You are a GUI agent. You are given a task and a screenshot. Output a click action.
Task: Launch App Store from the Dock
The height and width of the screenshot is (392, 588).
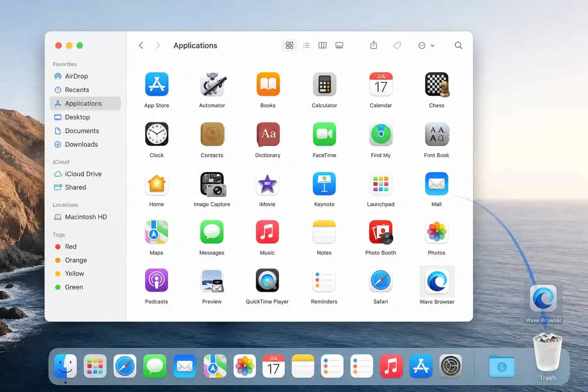(421, 366)
